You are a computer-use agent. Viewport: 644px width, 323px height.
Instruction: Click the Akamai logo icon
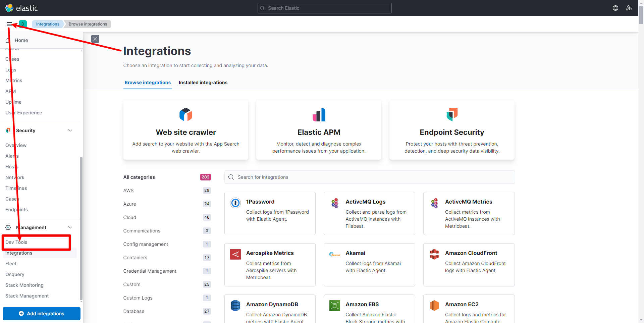coord(335,255)
